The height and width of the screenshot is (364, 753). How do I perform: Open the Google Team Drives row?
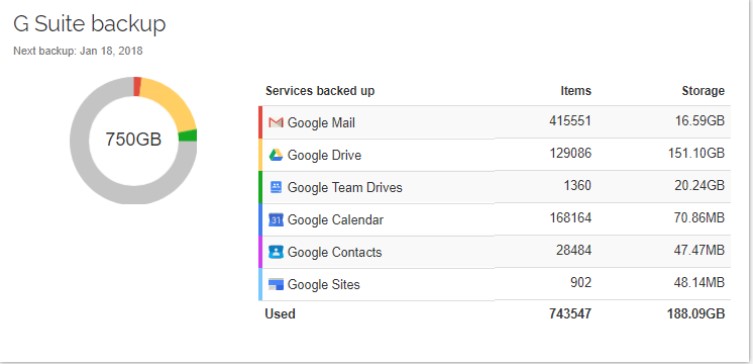[495, 187]
